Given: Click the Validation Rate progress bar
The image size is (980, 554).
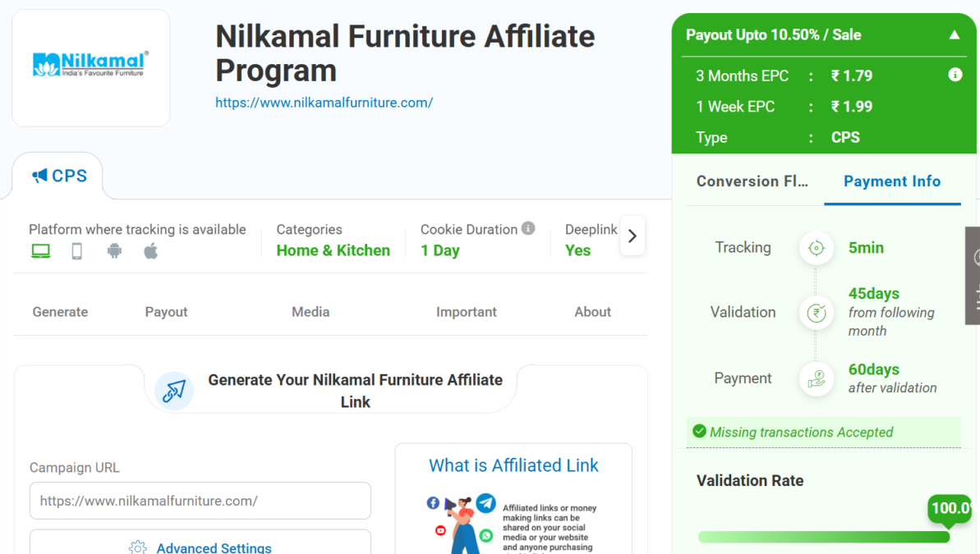Looking at the screenshot, I should click(824, 537).
